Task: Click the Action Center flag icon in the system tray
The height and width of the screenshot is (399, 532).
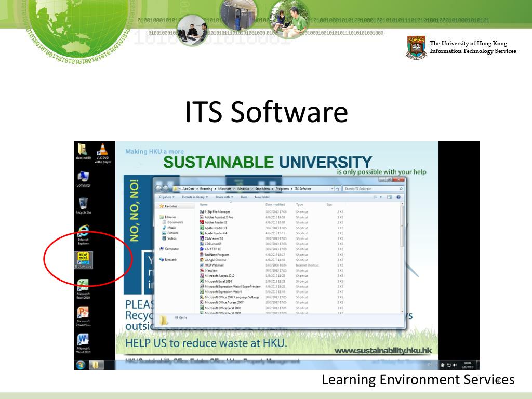Action: click(x=443, y=365)
